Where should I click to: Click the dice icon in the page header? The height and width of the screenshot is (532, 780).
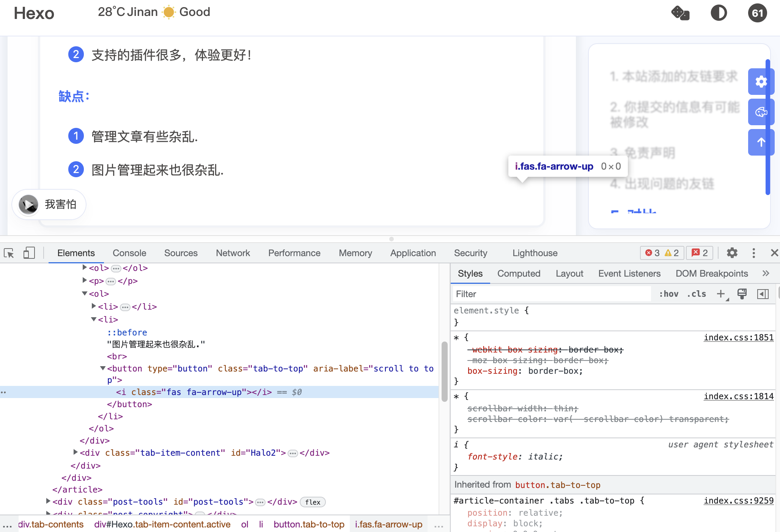tap(680, 13)
